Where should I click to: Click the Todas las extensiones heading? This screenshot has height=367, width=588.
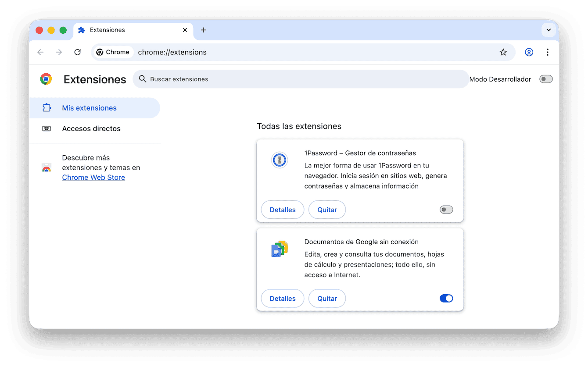coord(299,126)
